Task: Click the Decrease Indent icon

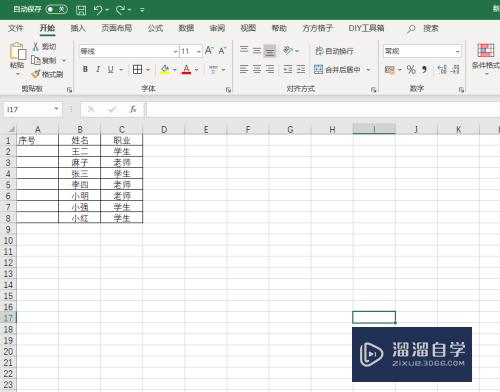Action: [x=288, y=69]
